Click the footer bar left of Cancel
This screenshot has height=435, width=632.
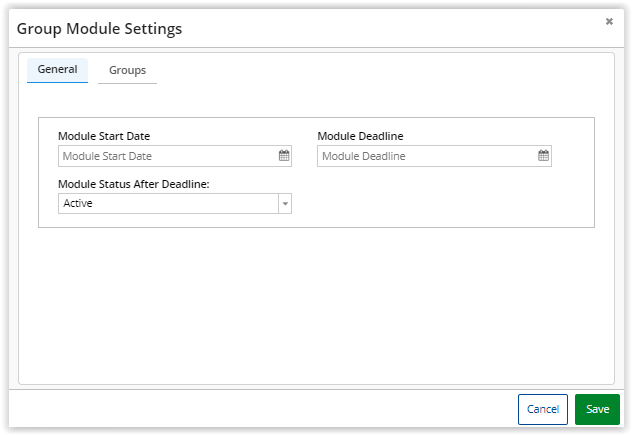click(262, 409)
